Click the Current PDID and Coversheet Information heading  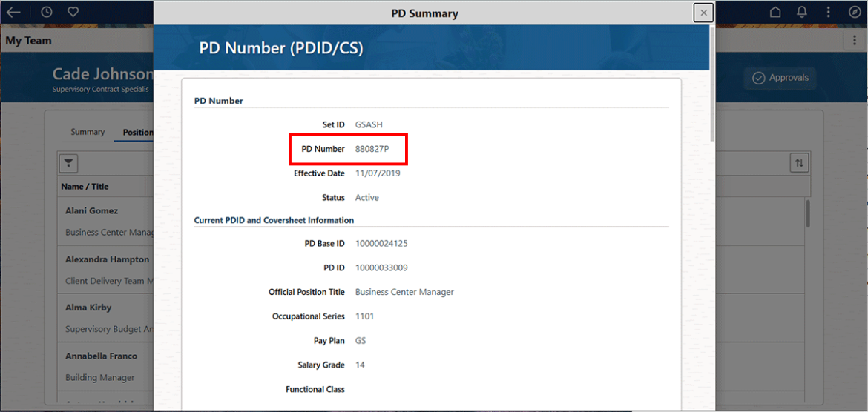(274, 220)
